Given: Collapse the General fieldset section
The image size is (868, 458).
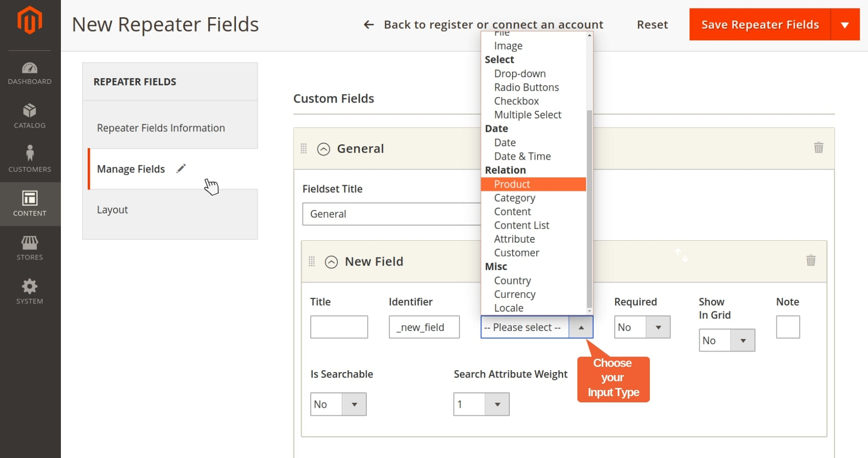Looking at the screenshot, I should point(324,149).
